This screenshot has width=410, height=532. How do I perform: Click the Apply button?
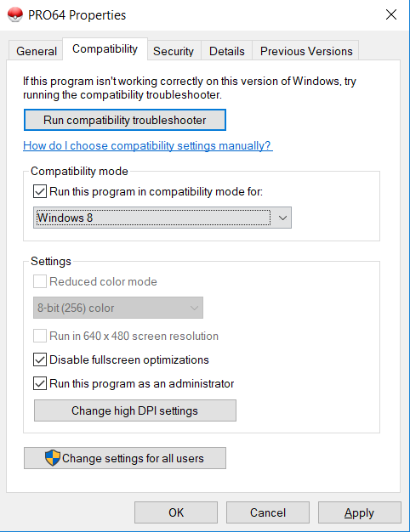pos(359,512)
